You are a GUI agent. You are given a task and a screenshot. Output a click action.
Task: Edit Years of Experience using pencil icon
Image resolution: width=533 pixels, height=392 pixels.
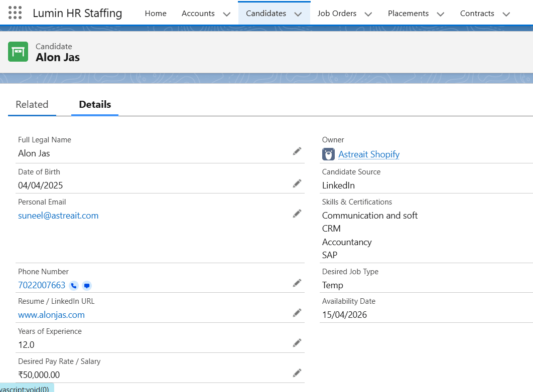pos(297,342)
